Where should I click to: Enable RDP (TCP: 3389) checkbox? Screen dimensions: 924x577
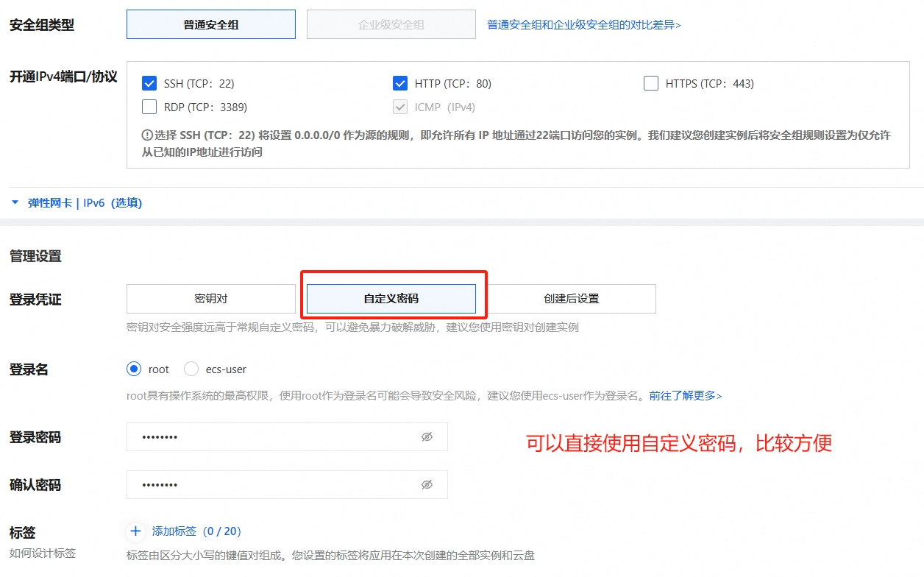click(x=149, y=107)
